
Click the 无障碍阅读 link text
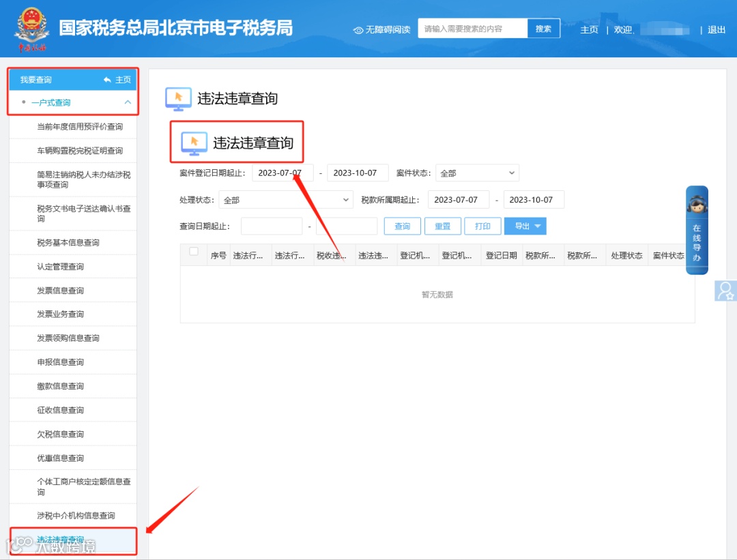388,30
